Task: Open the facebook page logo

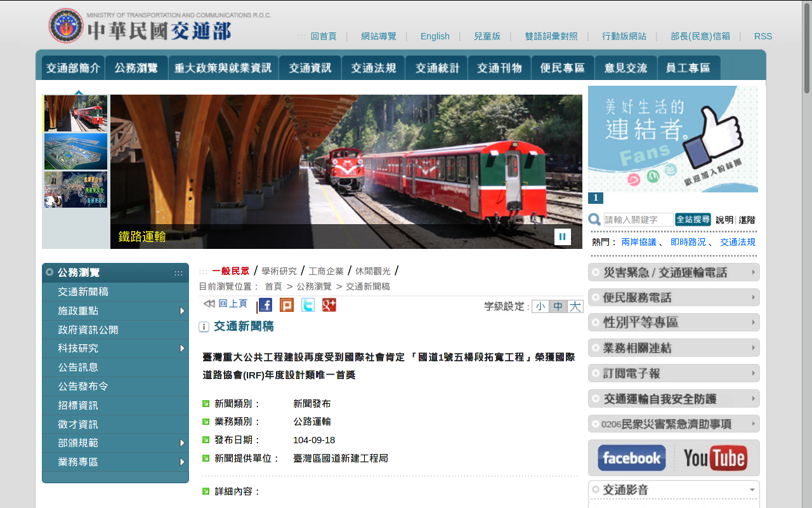Action: click(632, 458)
